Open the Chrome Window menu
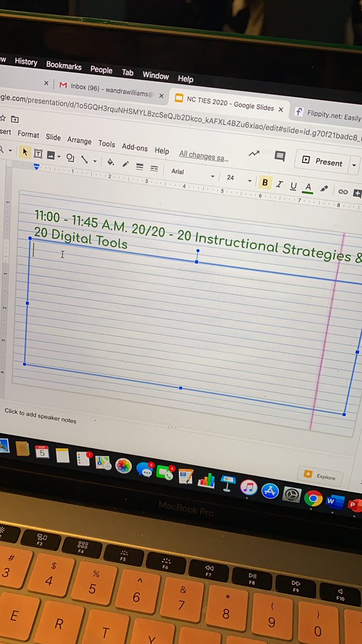Image resolution: width=362 pixels, height=644 pixels. pos(156,76)
